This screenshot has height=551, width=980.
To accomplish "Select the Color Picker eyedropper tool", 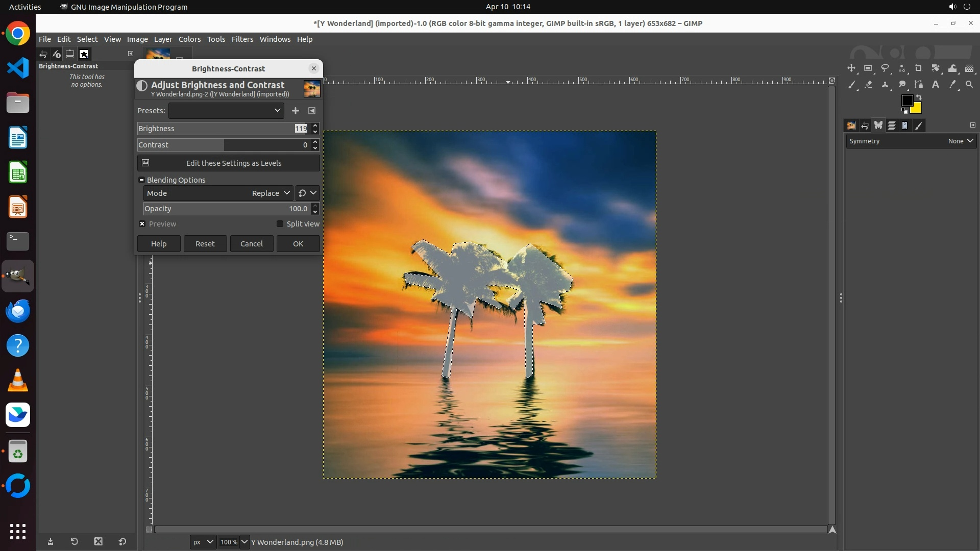I will pos(952,85).
